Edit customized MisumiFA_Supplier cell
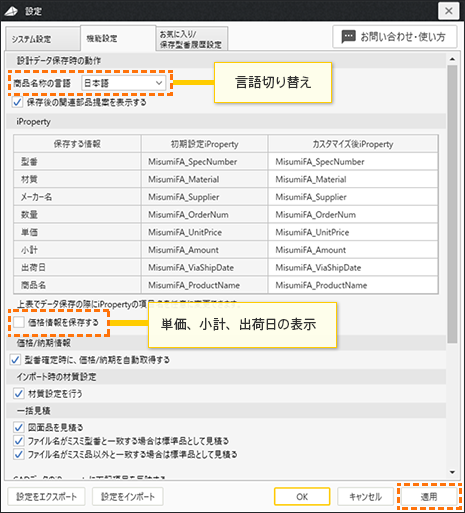The height and width of the screenshot is (513, 465). [353, 197]
